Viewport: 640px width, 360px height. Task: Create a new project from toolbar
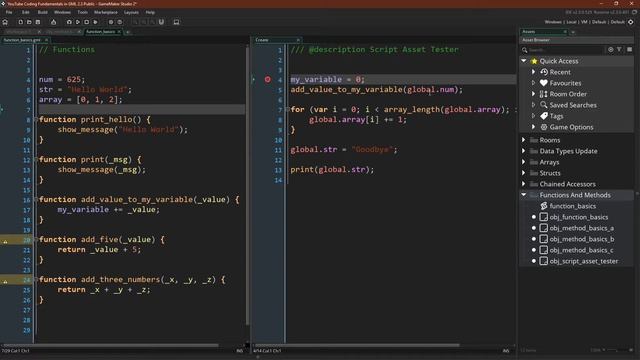click(20, 22)
